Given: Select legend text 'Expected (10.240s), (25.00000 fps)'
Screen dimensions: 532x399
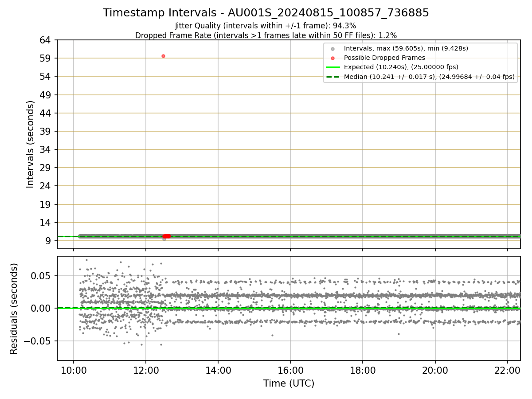Looking at the screenshot, I should 401,67.
